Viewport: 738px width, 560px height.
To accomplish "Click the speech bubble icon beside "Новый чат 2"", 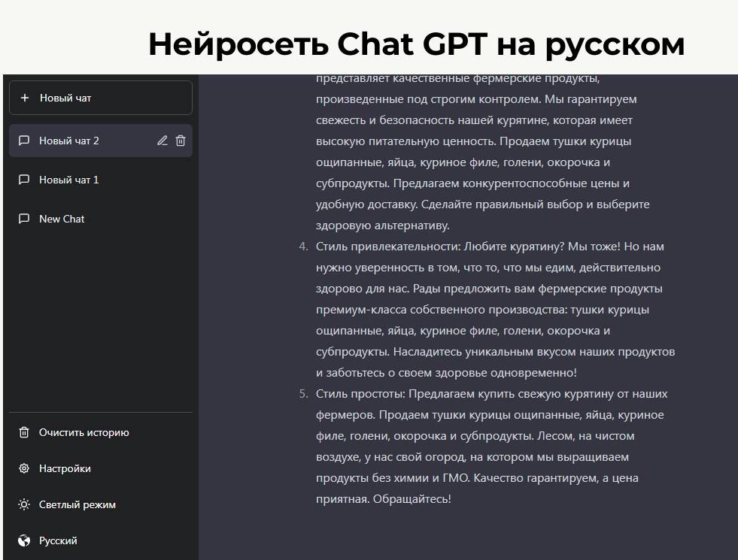I will click(x=24, y=141).
